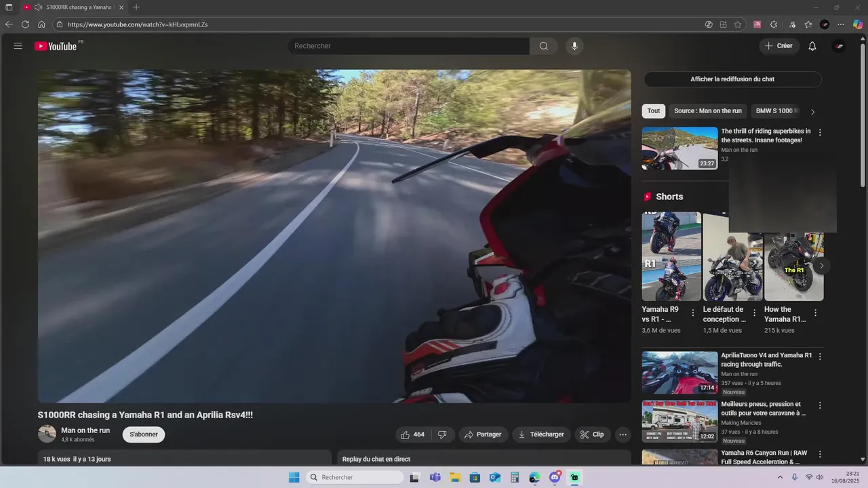Open a new browser tab

(136, 7)
